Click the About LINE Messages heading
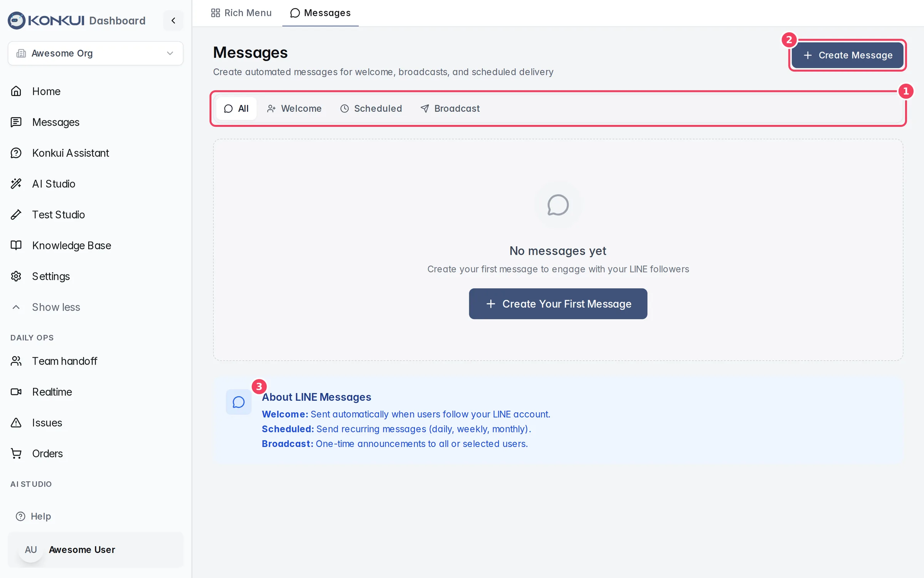 [316, 397]
